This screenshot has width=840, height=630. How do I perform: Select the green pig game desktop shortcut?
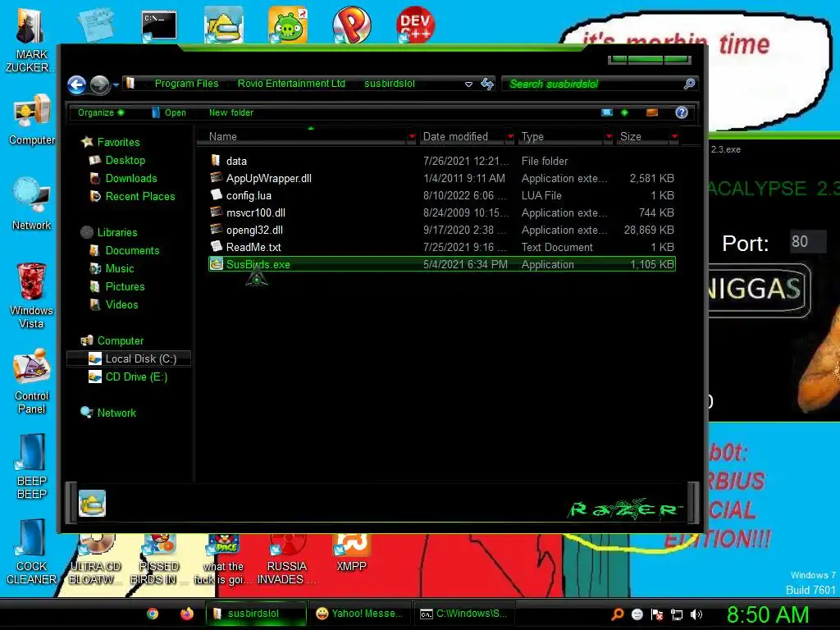click(288, 25)
